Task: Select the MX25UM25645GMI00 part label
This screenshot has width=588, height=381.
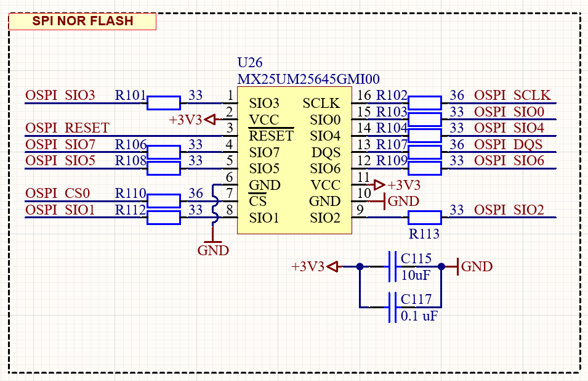Action: [308, 78]
